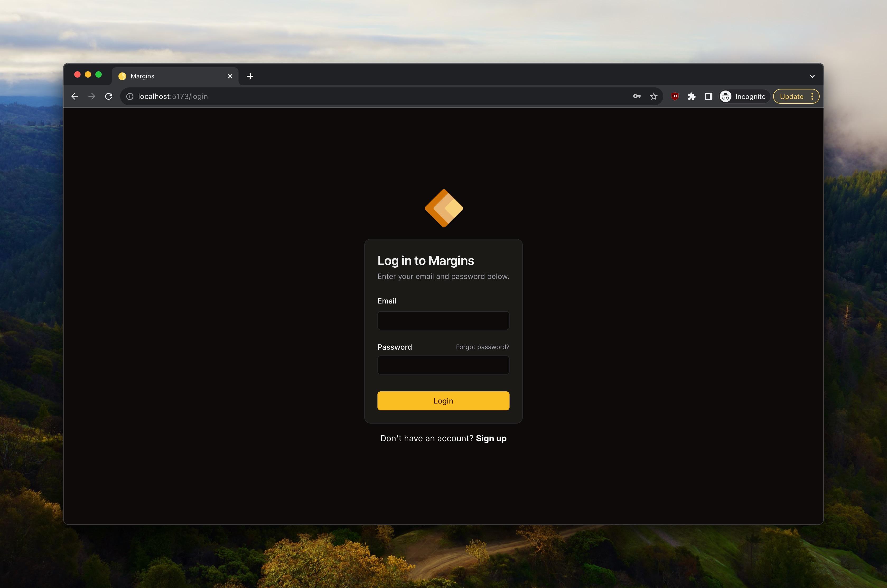This screenshot has width=887, height=588.
Task: Click the Password input field
Action: (443, 366)
